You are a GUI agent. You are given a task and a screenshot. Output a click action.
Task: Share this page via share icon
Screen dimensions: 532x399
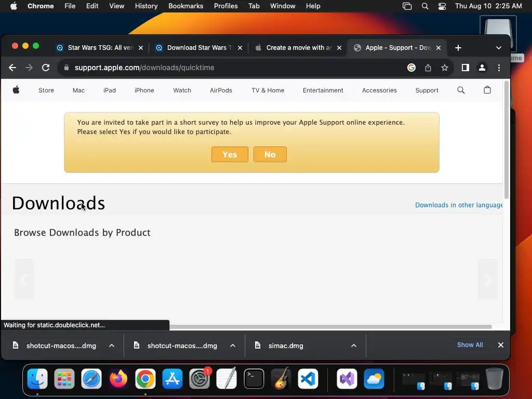[x=428, y=68]
